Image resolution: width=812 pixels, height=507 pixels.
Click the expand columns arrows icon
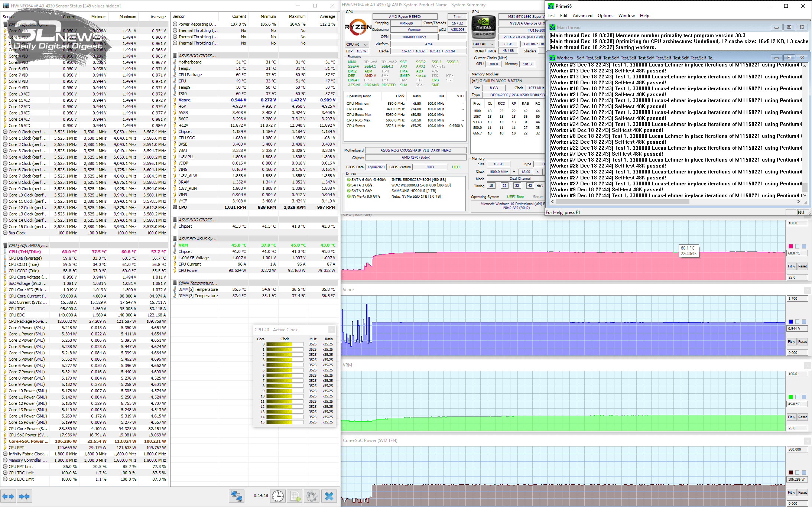(x=9, y=496)
